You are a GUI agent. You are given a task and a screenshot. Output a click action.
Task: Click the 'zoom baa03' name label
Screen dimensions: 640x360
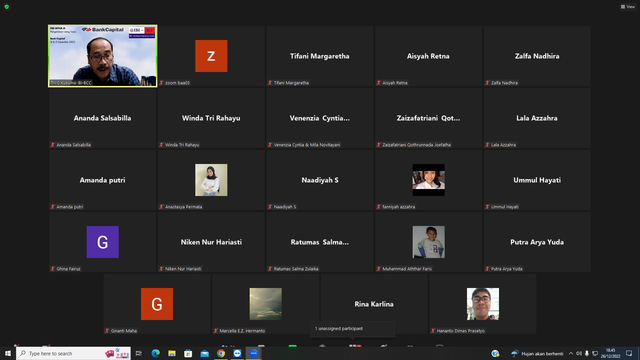pos(177,83)
